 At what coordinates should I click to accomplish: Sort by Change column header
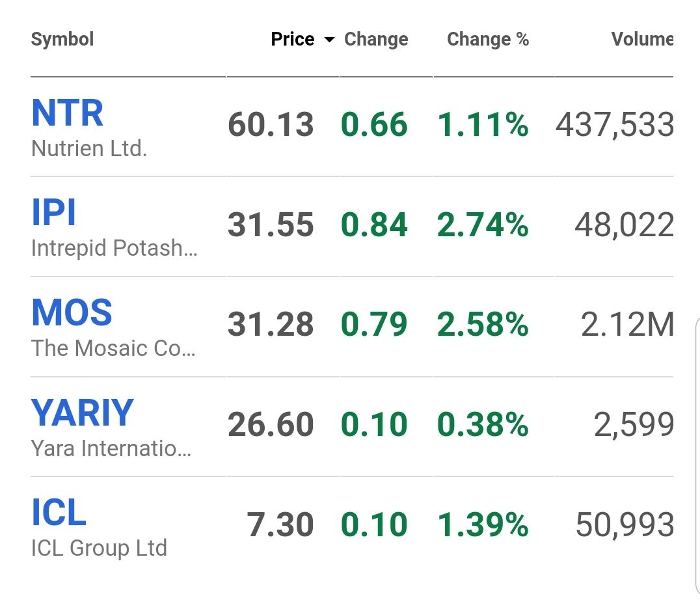point(376,39)
